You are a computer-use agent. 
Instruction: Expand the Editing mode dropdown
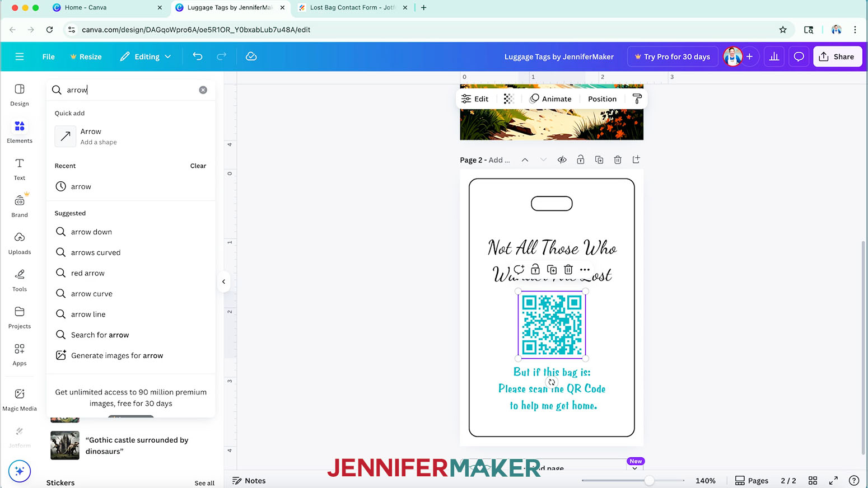click(146, 57)
